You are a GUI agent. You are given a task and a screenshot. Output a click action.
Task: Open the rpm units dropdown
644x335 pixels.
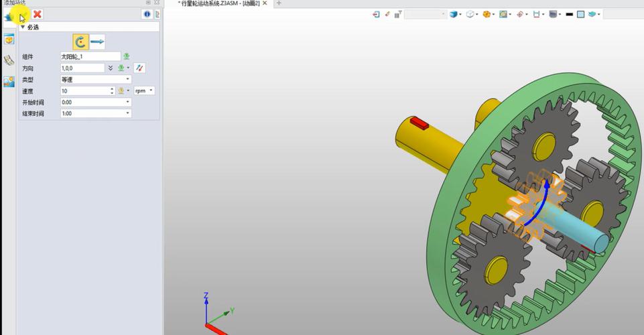144,90
